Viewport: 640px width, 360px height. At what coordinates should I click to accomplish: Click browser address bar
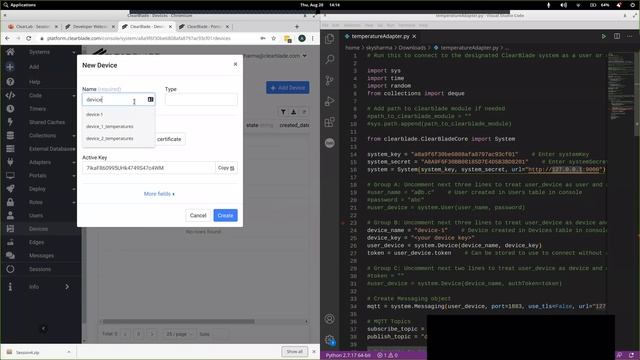[149, 38]
